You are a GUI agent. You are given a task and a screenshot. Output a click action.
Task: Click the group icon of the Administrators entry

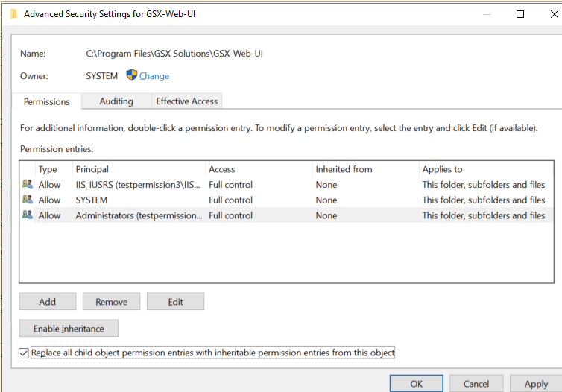pyautogui.click(x=28, y=215)
